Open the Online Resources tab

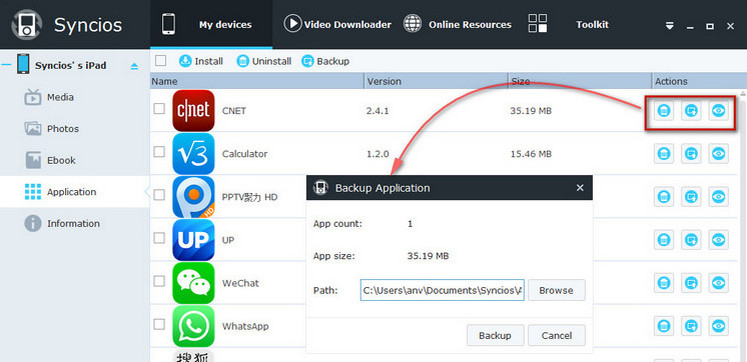tap(457, 24)
